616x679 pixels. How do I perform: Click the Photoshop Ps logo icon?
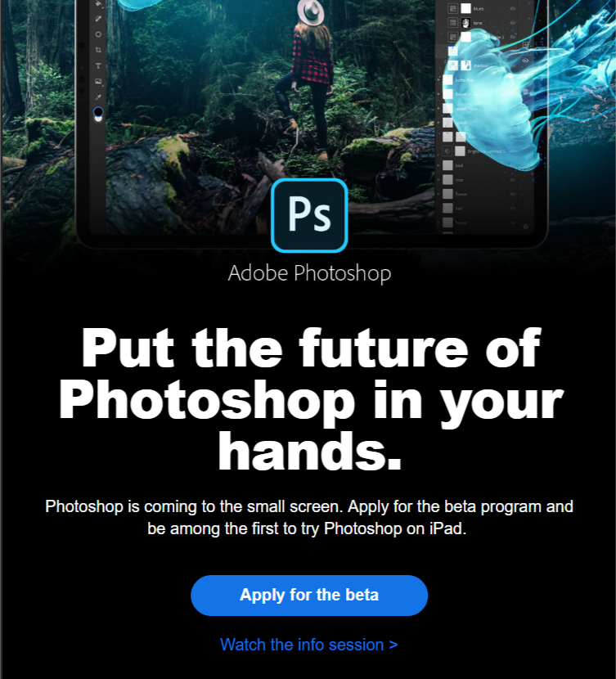pyautogui.click(x=309, y=215)
